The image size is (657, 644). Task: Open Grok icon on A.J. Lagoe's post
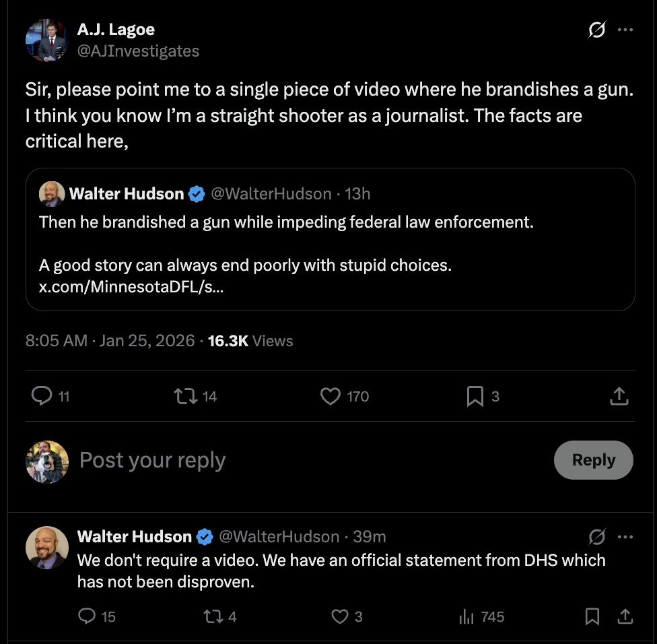(596, 30)
